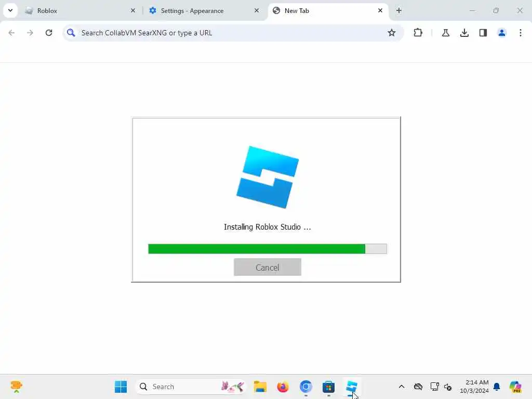Restore down the browser window
The width and height of the screenshot is (532, 399).
coord(496,10)
